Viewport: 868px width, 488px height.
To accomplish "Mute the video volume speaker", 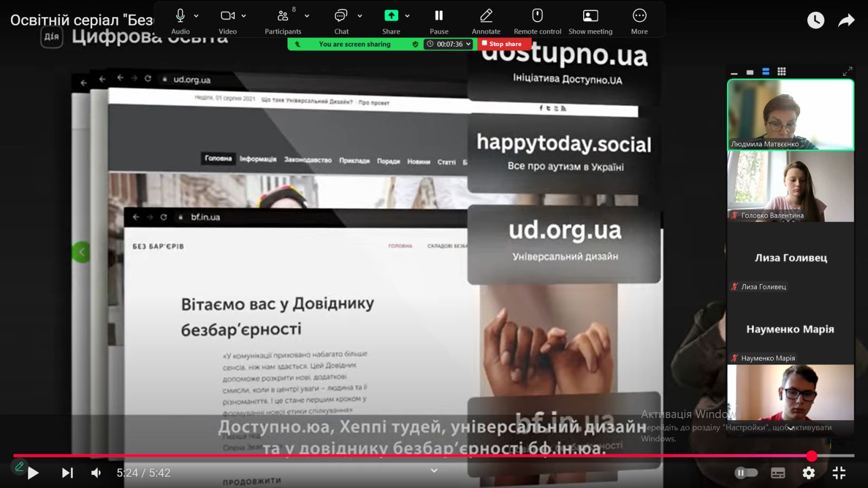I will point(97,473).
